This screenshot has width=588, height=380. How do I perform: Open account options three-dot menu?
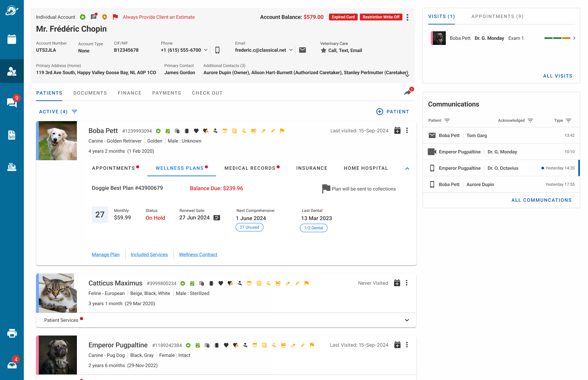407,17
